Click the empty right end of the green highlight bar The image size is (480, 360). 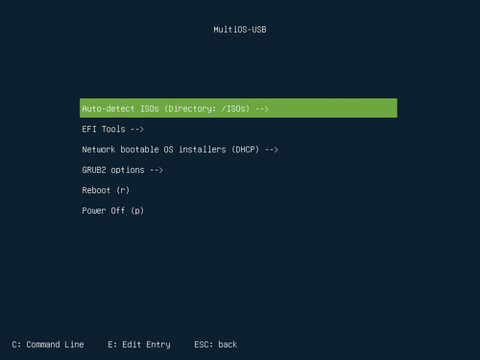click(x=333, y=108)
